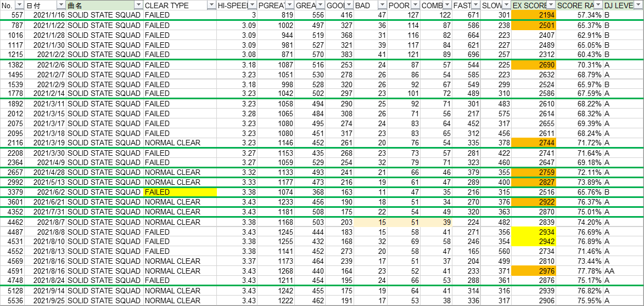Select the EX SCORE cell 2501

pos(534,25)
